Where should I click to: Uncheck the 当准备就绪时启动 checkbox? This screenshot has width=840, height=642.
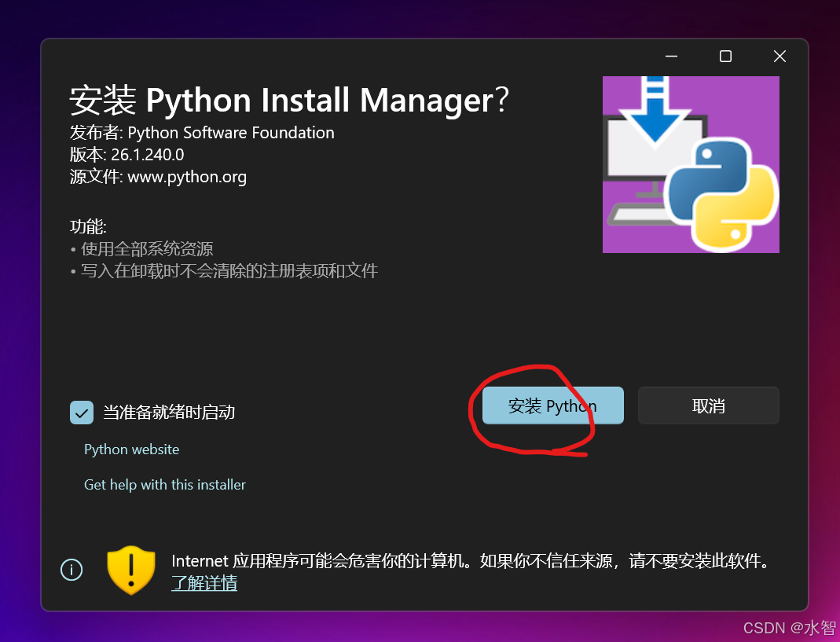tap(82, 413)
